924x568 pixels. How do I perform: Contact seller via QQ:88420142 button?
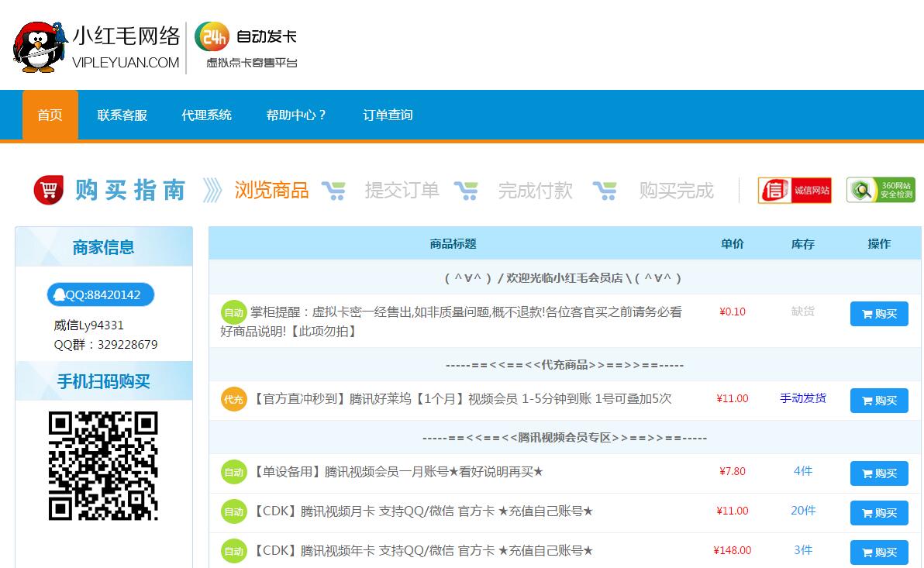[x=101, y=294]
